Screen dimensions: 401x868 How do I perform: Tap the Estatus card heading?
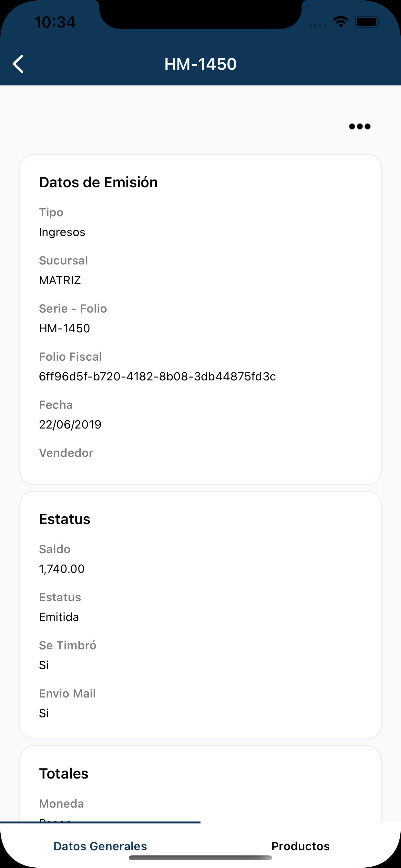pos(65,519)
